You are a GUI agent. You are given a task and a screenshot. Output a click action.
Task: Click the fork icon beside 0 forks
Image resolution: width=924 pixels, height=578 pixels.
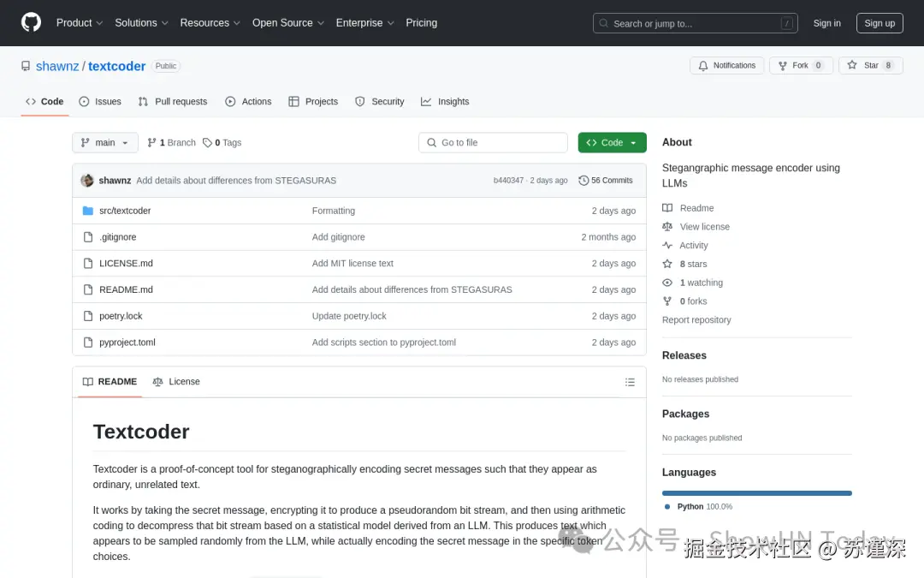click(x=667, y=301)
